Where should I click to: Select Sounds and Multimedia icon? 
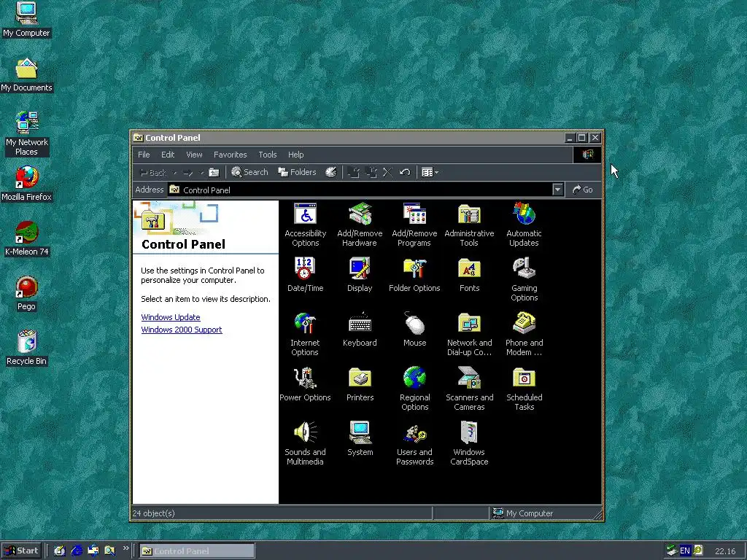305,444
